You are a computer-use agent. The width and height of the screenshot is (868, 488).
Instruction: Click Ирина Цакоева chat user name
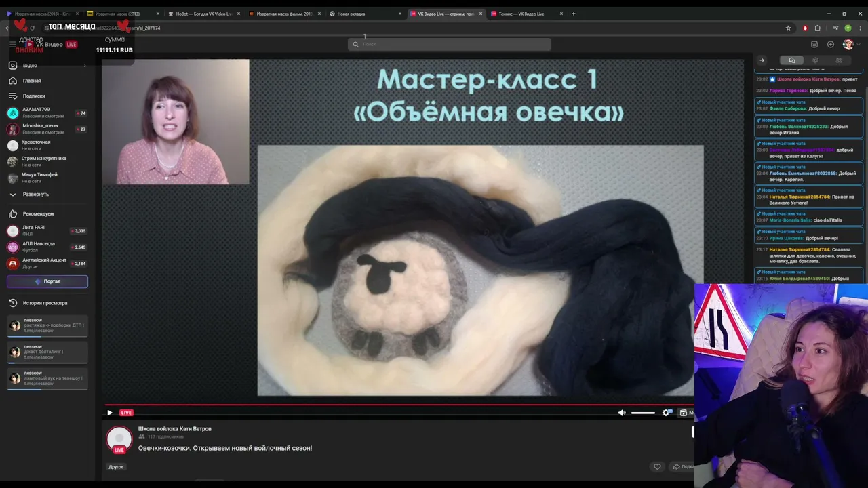787,238
